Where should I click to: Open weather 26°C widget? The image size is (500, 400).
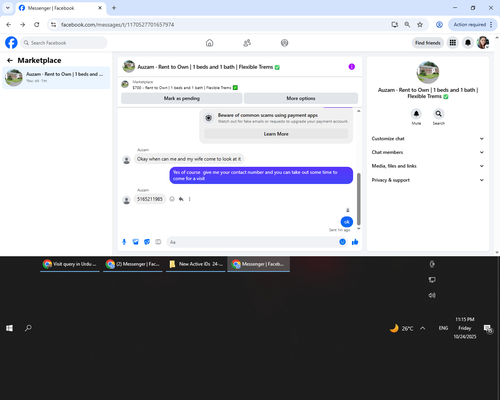click(402, 328)
